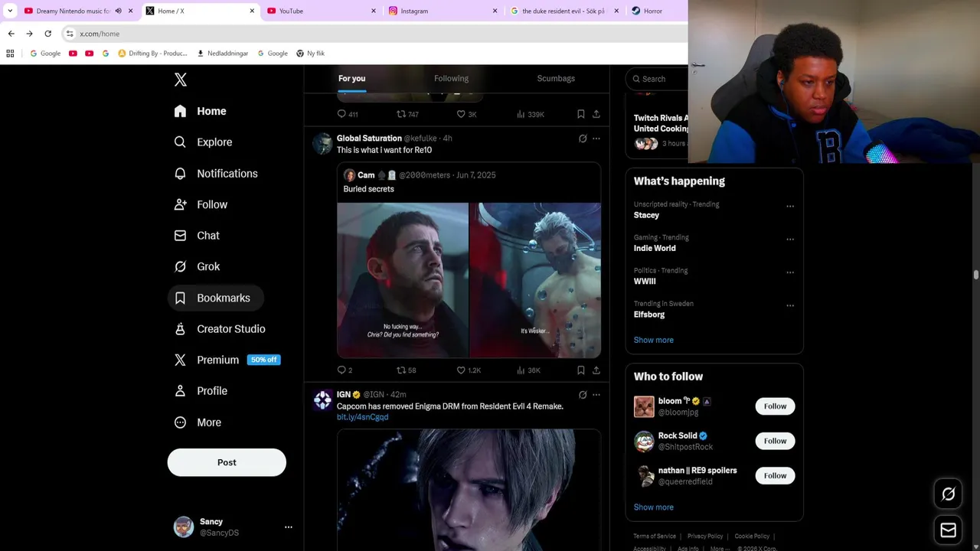Follow the bloom account
The height and width of the screenshot is (551, 980).
775,406
